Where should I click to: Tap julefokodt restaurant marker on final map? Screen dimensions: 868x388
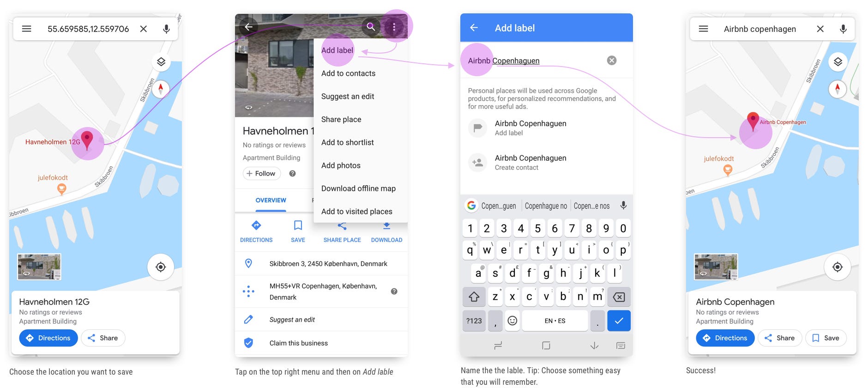click(x=728, y=170)
